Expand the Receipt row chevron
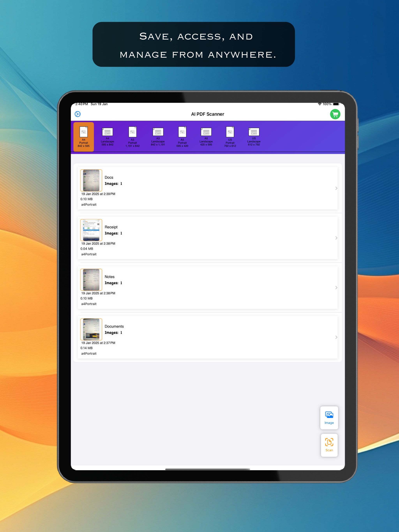Viewport: 399px width, 532px height. click(x=336, y=238)
